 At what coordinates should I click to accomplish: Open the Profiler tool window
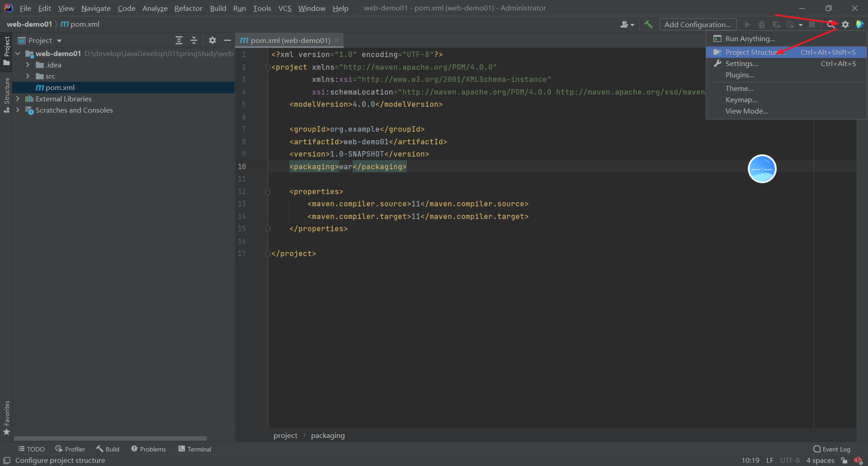(70, 449)
